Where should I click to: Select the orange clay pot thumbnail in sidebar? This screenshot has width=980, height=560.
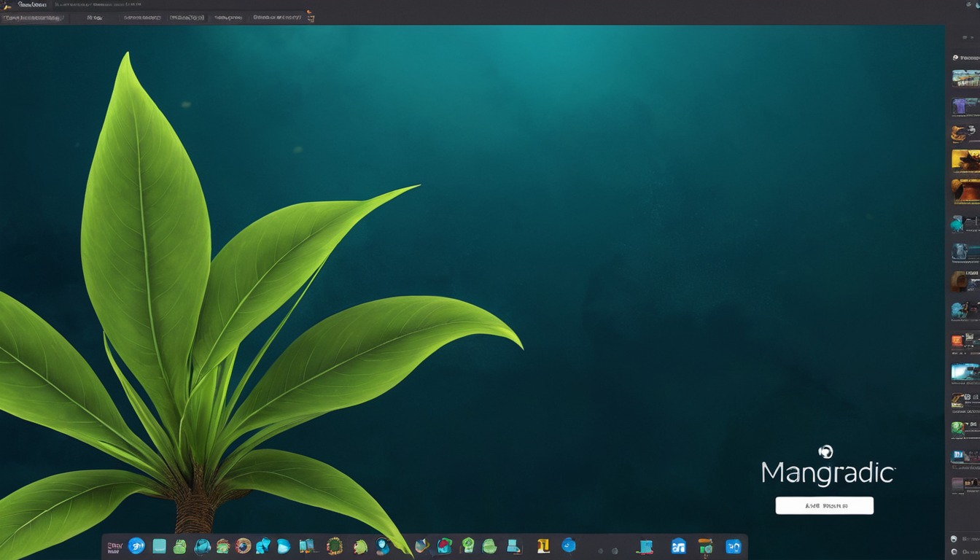(966, 191)
